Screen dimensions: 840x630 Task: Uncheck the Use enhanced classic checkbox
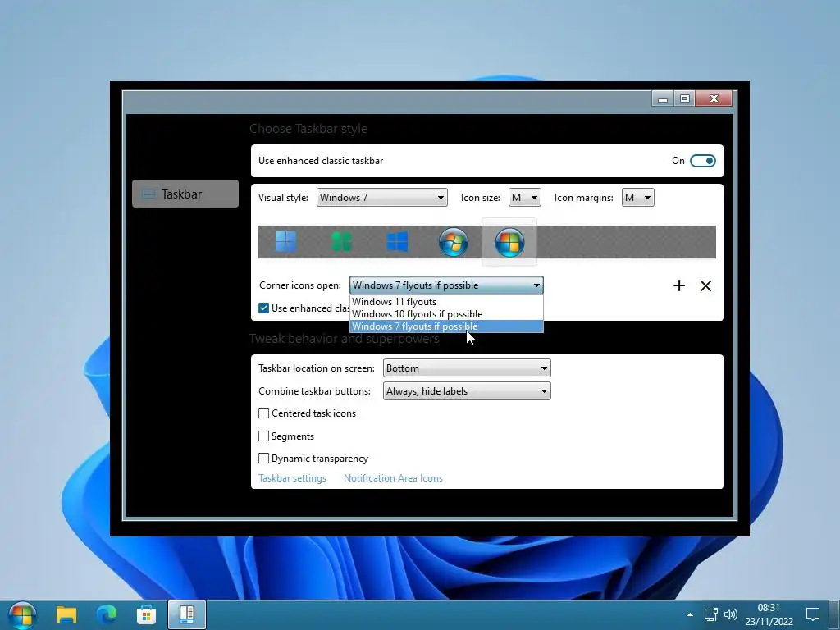(x=263, y=308)
